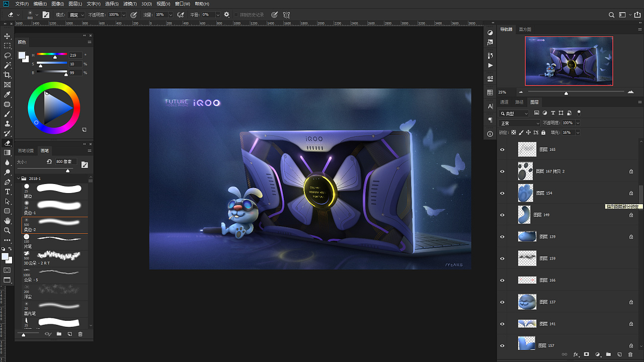The width and height of the screenshot is (644, 362).
Task: Hide layer 图层 165
Action: (x=502, y=149)
